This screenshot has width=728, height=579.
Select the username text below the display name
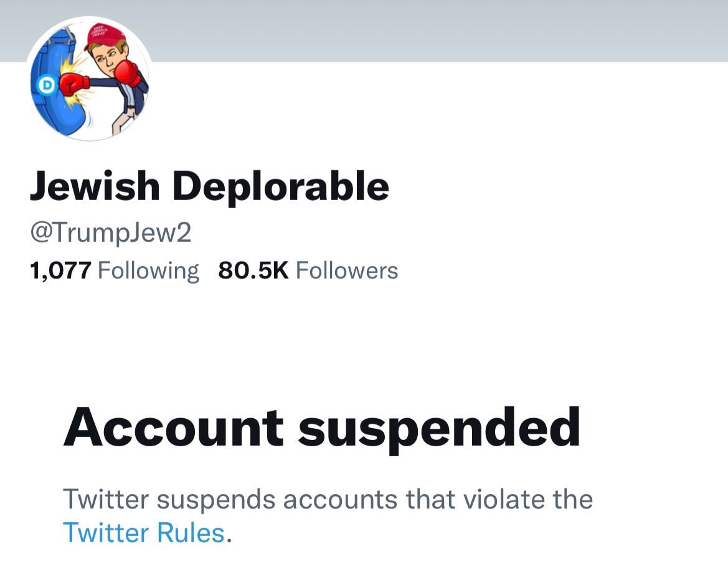click(x=112, y=232)
